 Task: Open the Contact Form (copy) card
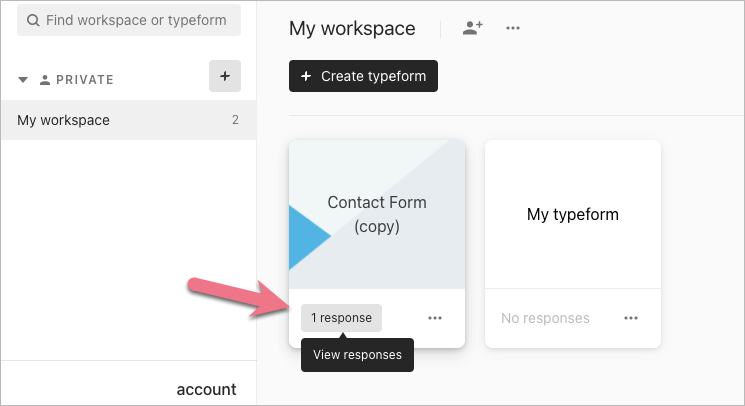pyautogui.click(x=377, y=214)
